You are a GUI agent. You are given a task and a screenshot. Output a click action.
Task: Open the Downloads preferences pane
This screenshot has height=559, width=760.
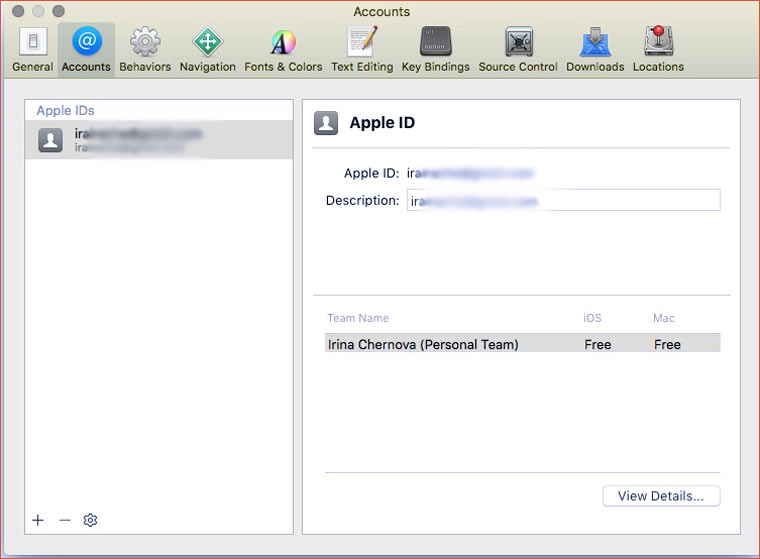point(595,49)
